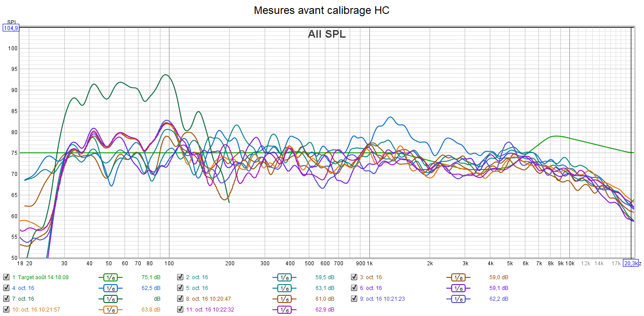
Task: Uncheck the Target août 14 18:08 trace
Action: click(6, 277)
